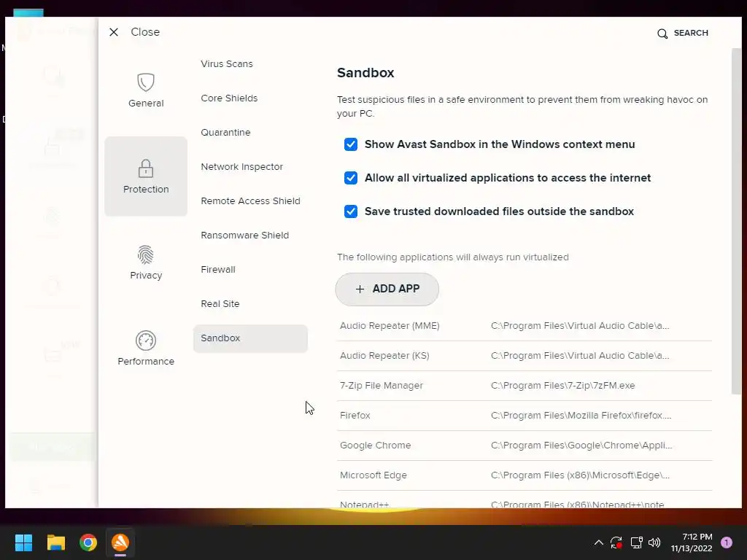Click the X close settings icon
Viewport: 747px width, 560px height.
coord(113,32)
